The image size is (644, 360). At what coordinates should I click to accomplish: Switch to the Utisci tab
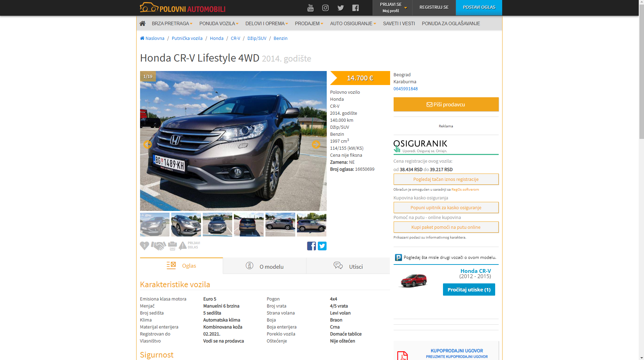click(348, 266)
